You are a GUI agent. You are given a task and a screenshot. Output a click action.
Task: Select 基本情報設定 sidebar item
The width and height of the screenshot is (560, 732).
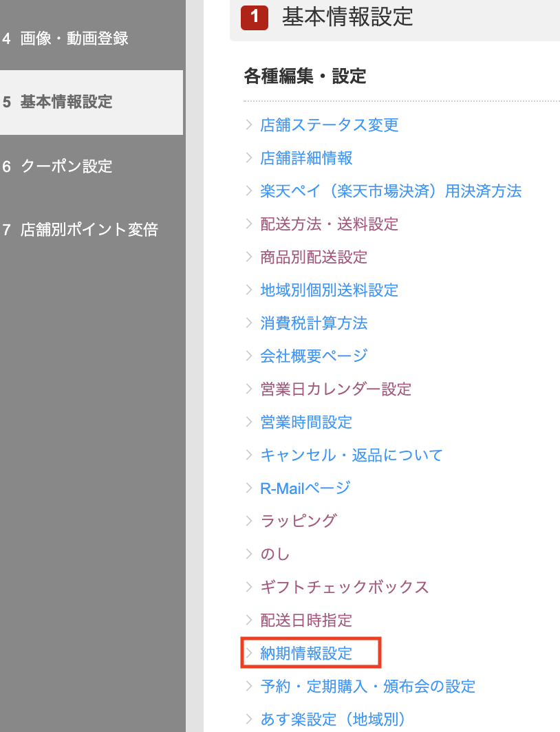[91, 103]
